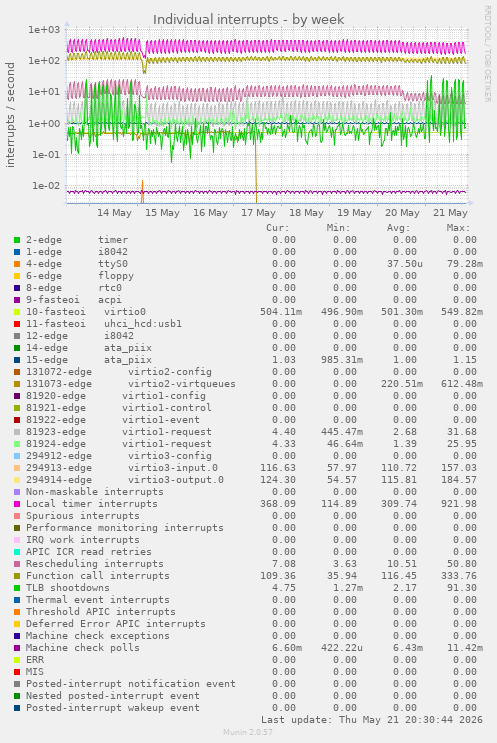Click the virtio2-virtqueues legend entry

pos(131,384)
